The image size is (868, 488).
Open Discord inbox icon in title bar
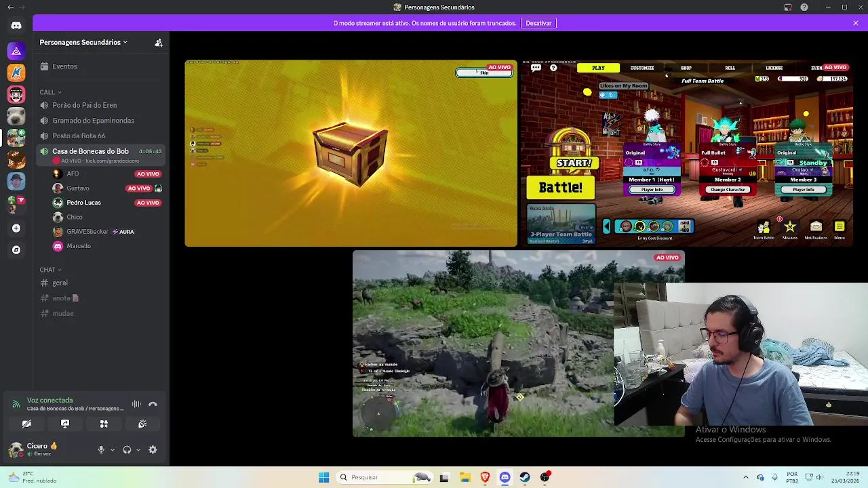pos(788,7)
